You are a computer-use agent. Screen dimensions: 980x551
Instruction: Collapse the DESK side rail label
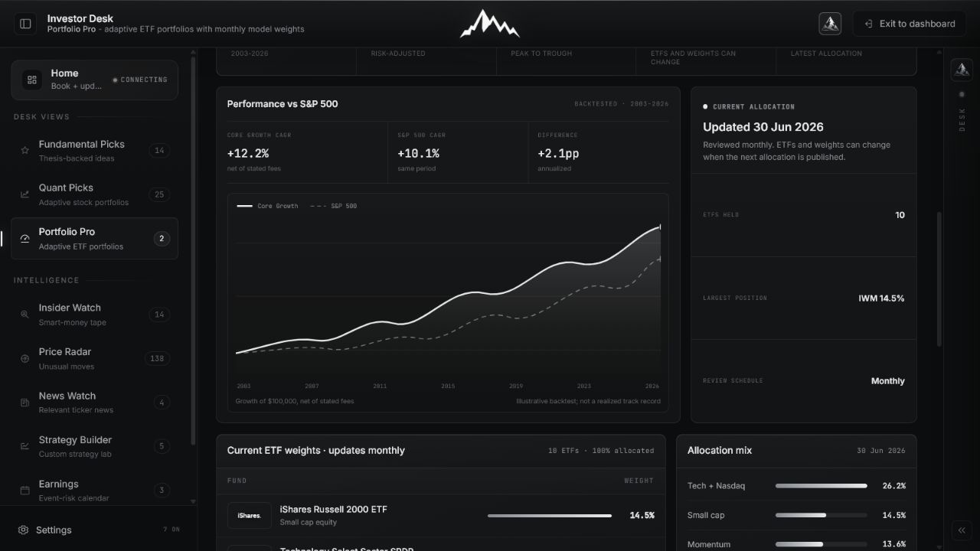(x=962, y=119)
